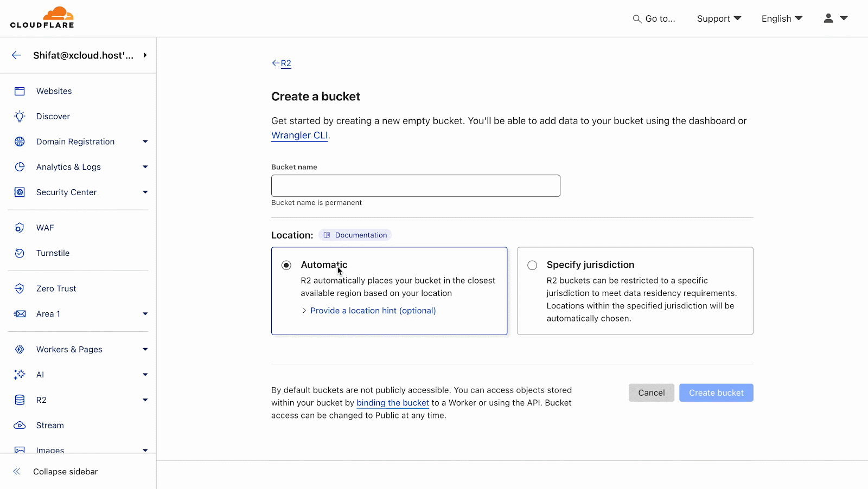Click inside the Bucket name field
The image size is (868, 489).
point(415,185)
